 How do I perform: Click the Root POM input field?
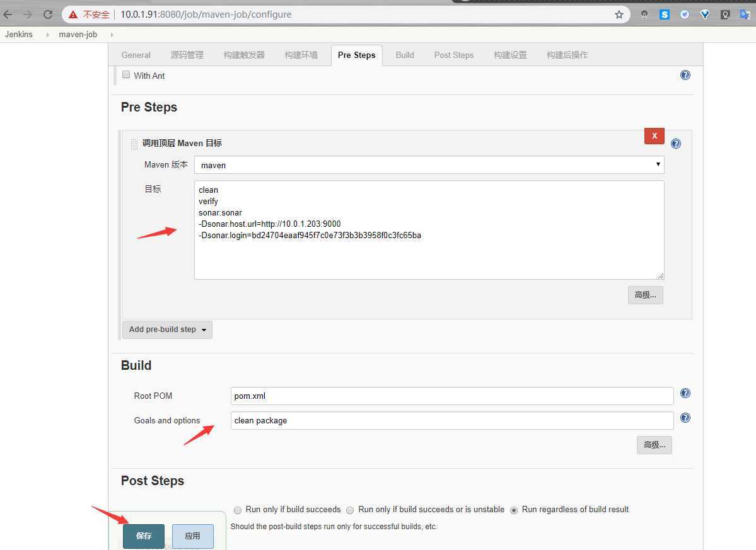click(452, 396)
